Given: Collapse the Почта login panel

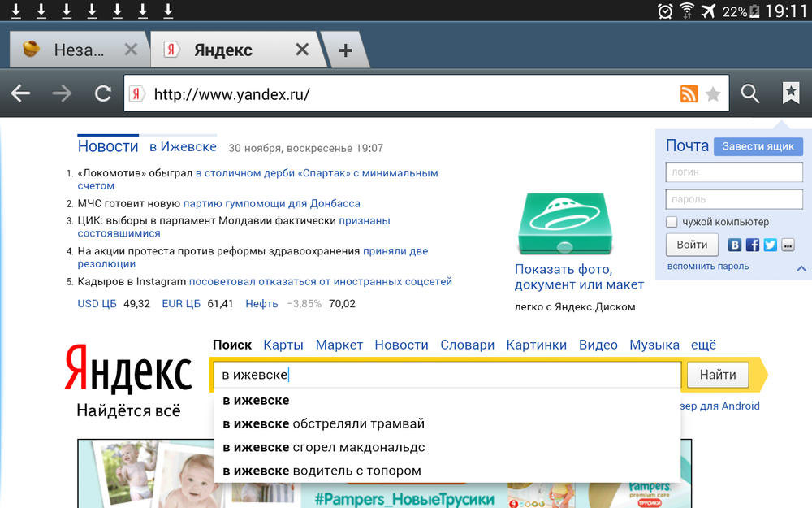Looking at the screenshot, I should tap(801, 268).
